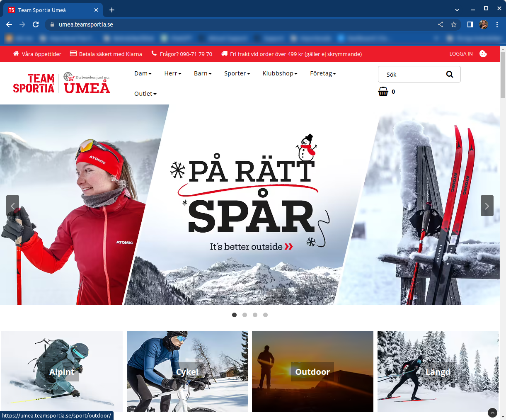Select the second carousel indicator dot
The width and height of the screenshot is (506, 420).
tap(245, 315)
